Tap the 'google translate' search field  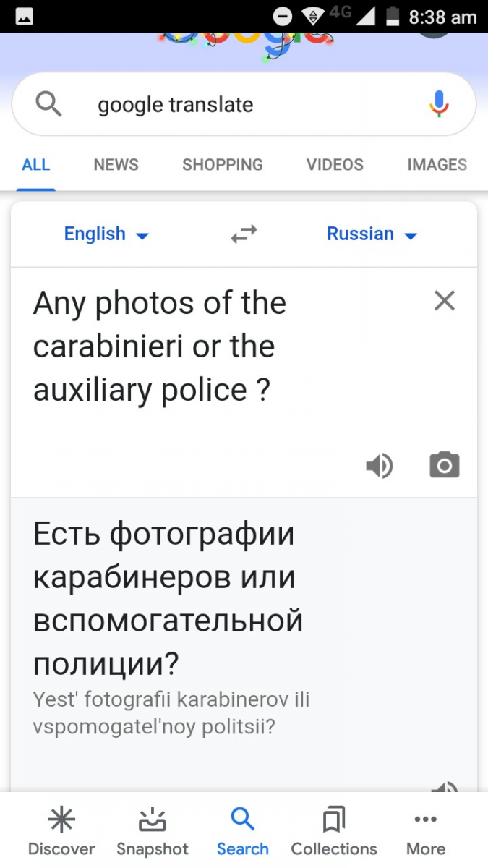point(239,105)
